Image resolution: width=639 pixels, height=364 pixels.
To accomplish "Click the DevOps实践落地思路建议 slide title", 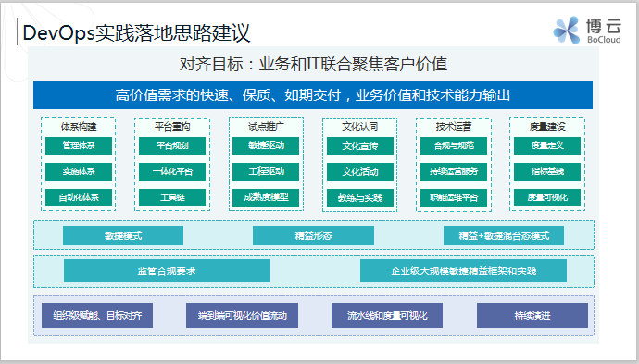I will tap(136, 33).
